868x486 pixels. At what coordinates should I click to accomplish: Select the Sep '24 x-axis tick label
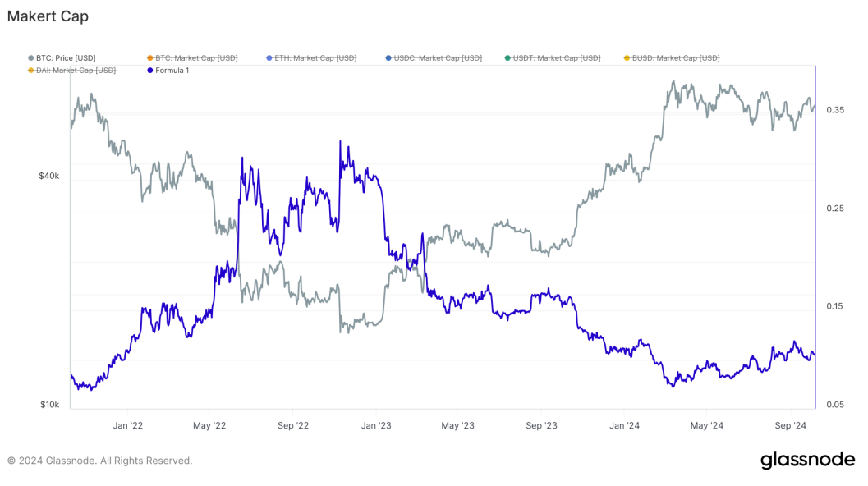(789, 425)
